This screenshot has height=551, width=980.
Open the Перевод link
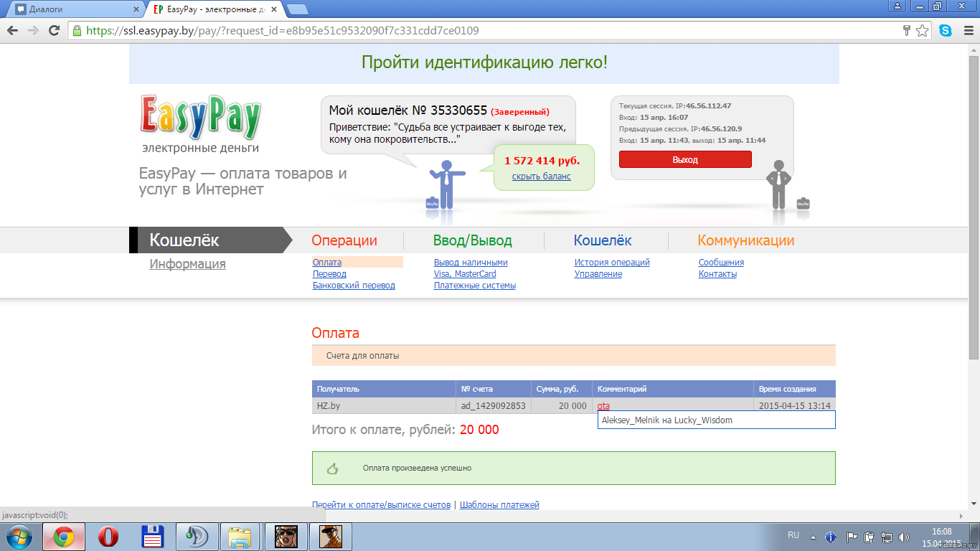coord(329,274)
